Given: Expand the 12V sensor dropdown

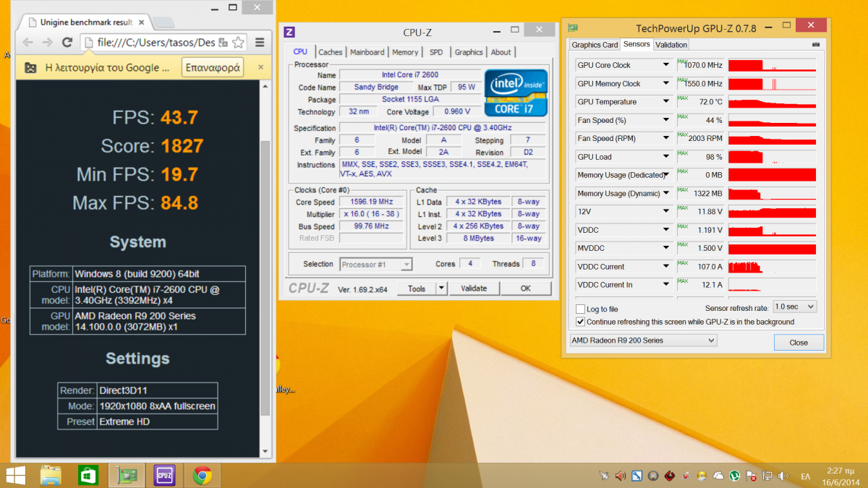Looking at the screenshot, I should click(666, 212).
